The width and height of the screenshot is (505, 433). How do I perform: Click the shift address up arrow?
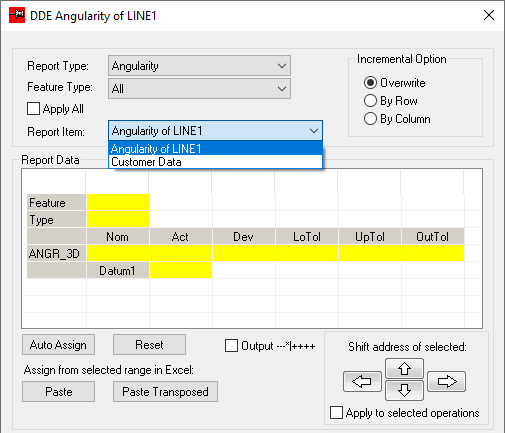click(404, 368)
